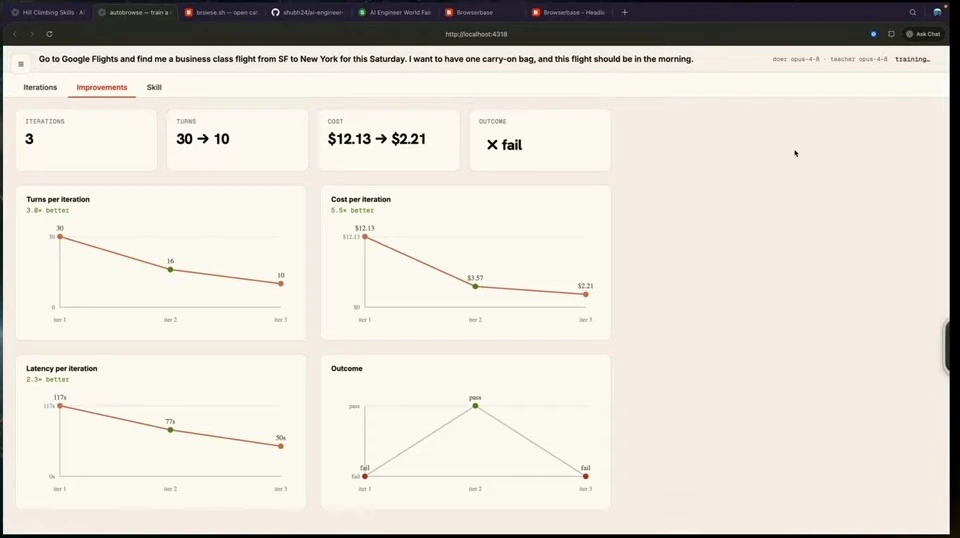This screenshot has width=960, height=538.
Task: Click the 'Latency per iteration' chart title
Action: click(61, 368)
